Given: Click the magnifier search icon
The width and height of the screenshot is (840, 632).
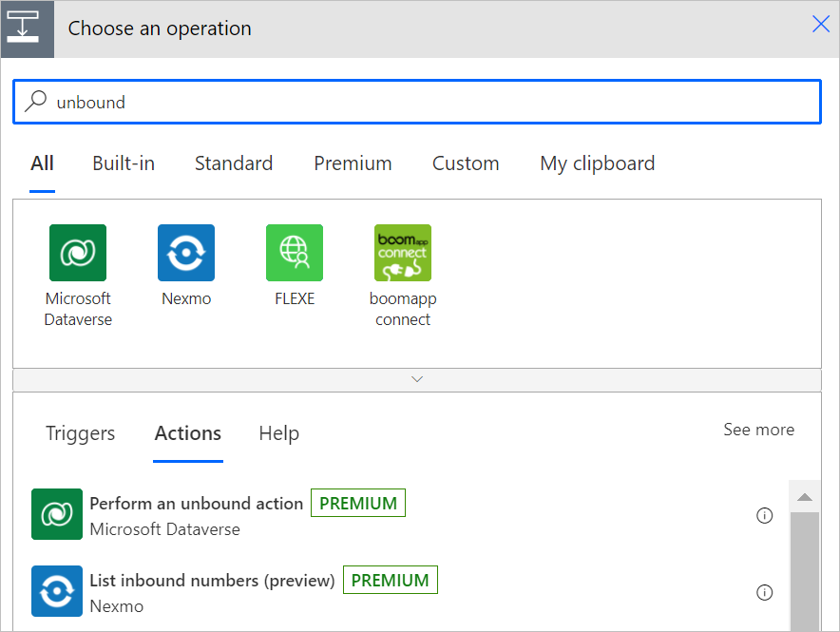Looking at the screenshot, I should [36, 101].
